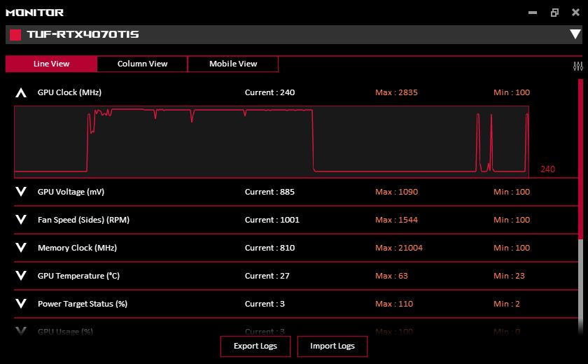Image resolution: width=588 pixels, height=364 pixels.
Task: Switch to Column View tab
Action: point(142,64)
